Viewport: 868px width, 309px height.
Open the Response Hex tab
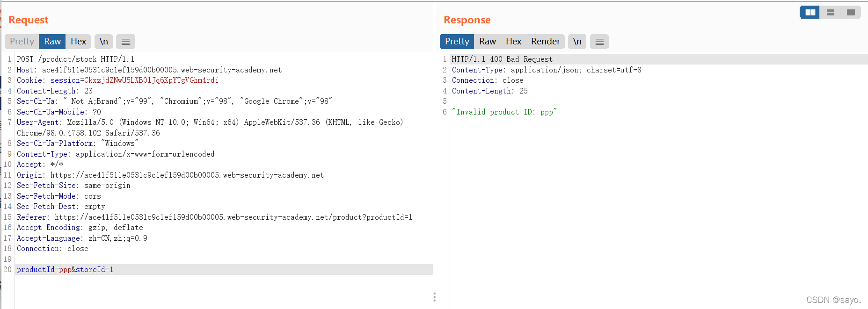click(x=513, y=42)
